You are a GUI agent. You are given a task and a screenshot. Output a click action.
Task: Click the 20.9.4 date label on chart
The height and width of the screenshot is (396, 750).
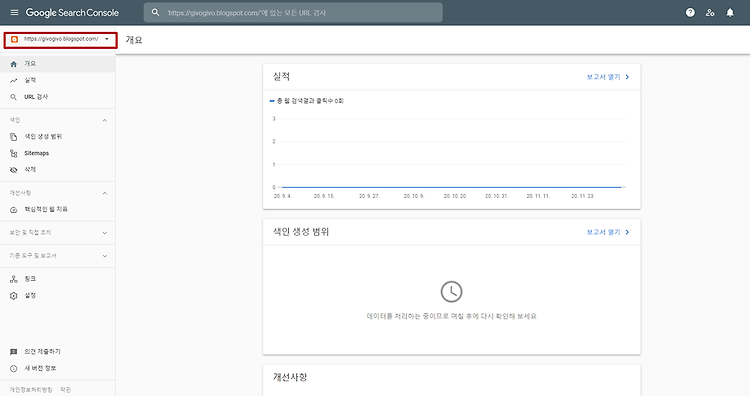pos(282,196)
